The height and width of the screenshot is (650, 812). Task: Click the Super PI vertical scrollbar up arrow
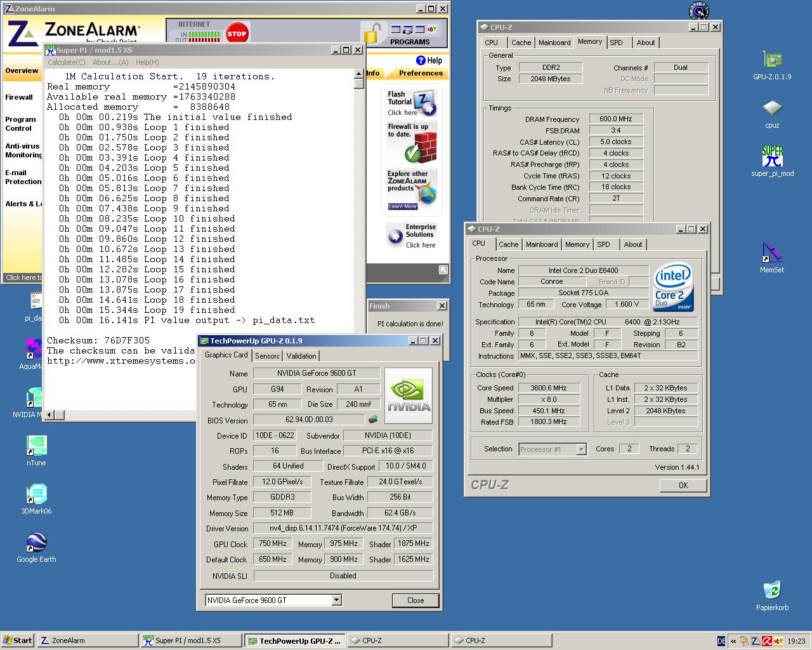359,74
